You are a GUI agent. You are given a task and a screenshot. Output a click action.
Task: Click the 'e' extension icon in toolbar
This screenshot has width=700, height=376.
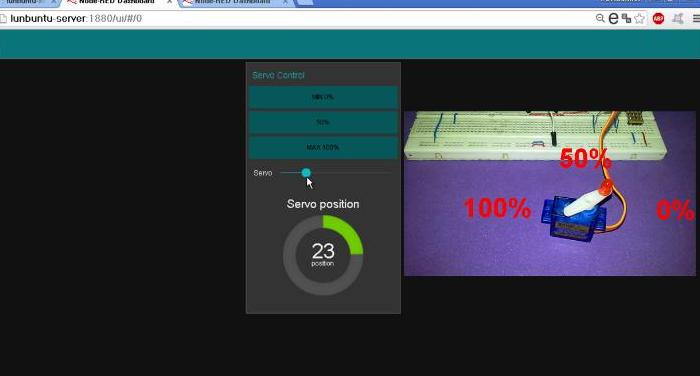[x=613, y=18]
